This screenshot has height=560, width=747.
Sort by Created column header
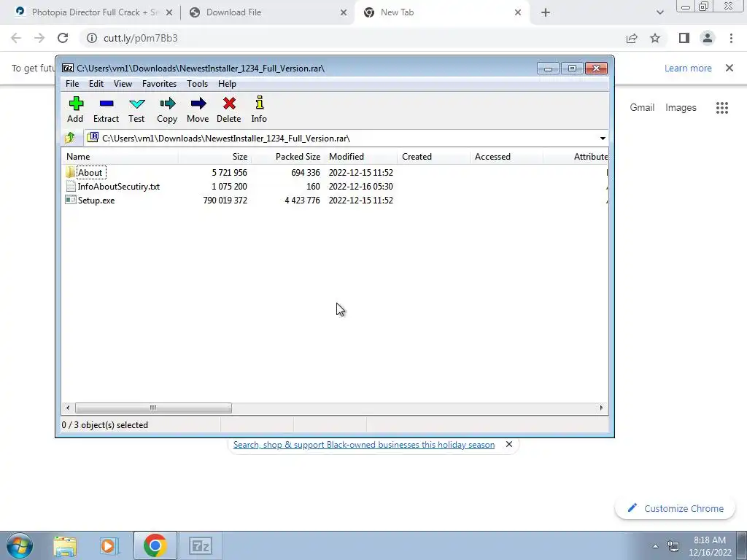[x=433, y=157]
